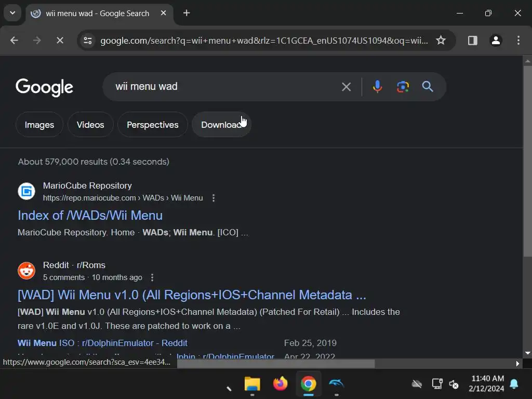The height and width of the screenshot is (399, 532).
Task: Open the notification bell
Action: click(x=514, y=384)
